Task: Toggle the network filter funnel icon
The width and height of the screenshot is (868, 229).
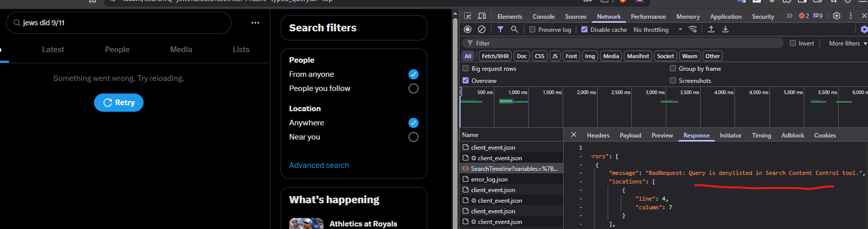Action: pyautogui.click(x=500, y=29)
